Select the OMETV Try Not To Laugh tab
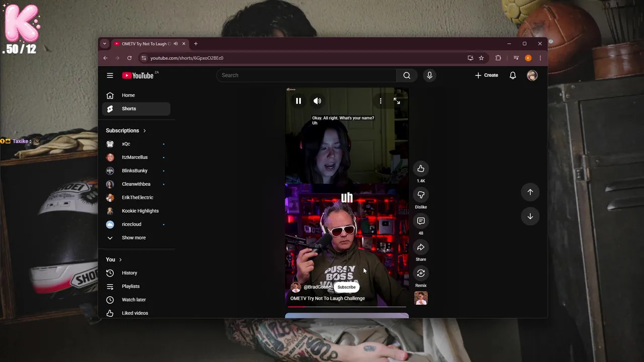The height and width of the screenshot is (362, 644). point(149,44)
